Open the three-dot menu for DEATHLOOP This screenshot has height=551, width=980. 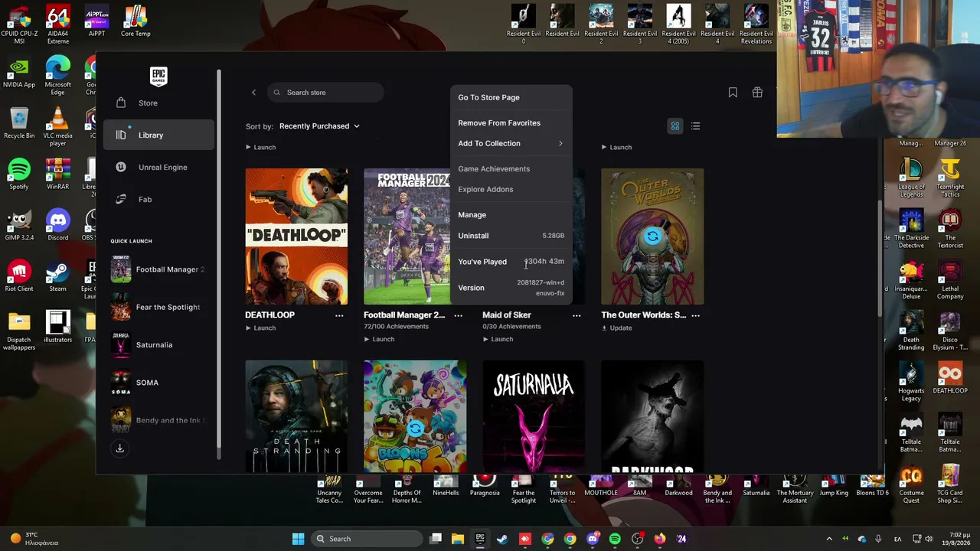coord(339,315)
